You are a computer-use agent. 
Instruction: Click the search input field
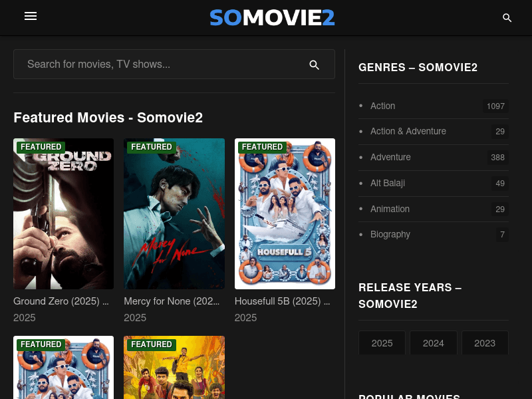(x=160, y=64)
